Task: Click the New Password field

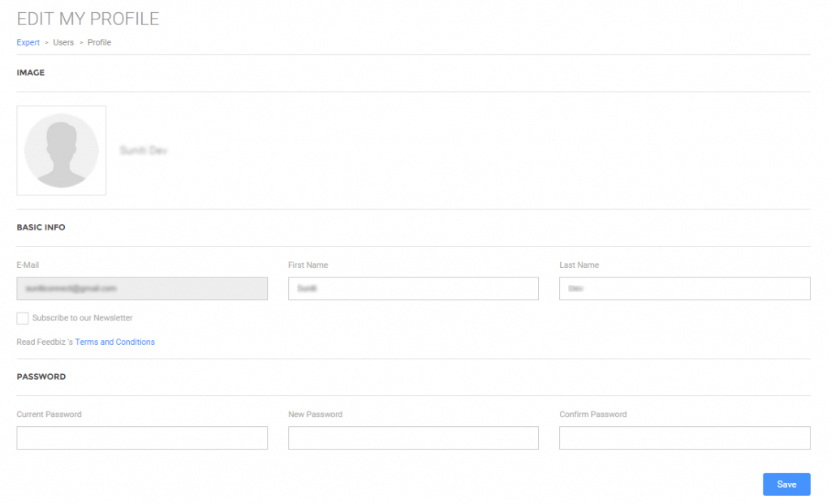Action: tap(413, 437)
